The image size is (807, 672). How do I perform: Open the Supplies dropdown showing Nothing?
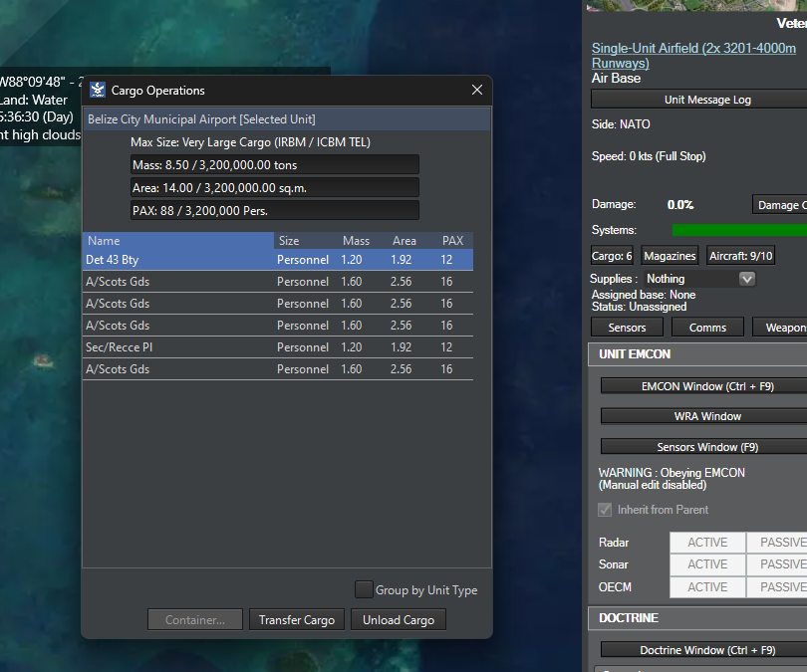coord(699,279)
